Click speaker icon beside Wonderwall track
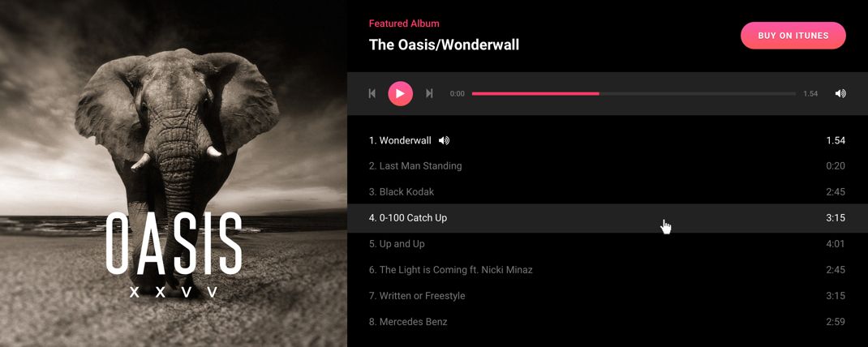The height and width of the screenshot is (347, 868). click(x=444, y=140)
